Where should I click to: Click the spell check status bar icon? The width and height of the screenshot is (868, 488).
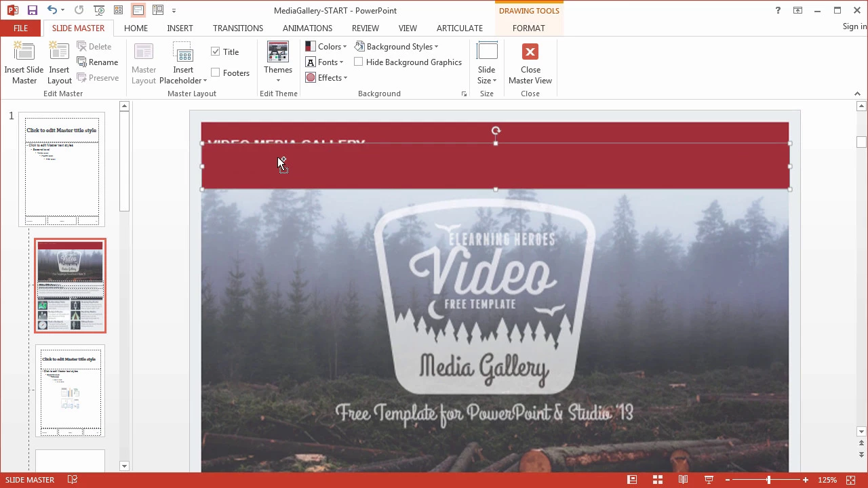click(x=73, y=480)
